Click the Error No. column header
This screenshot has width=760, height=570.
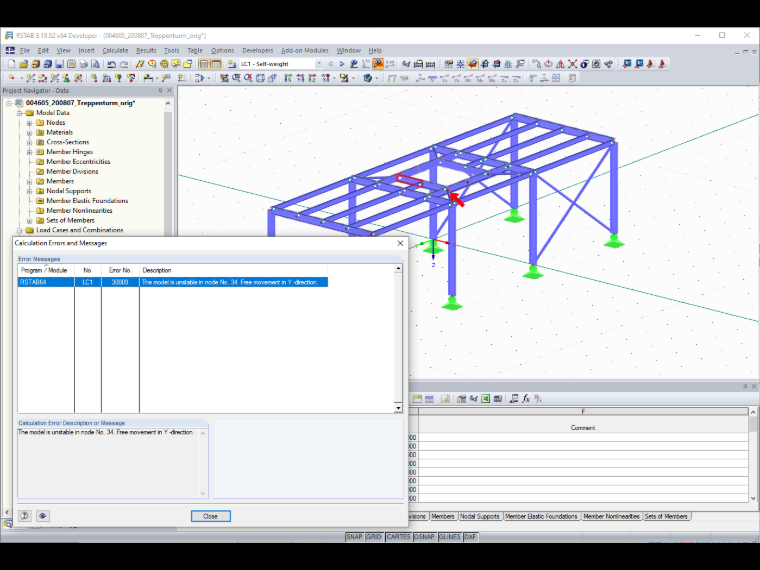(120, 270)
